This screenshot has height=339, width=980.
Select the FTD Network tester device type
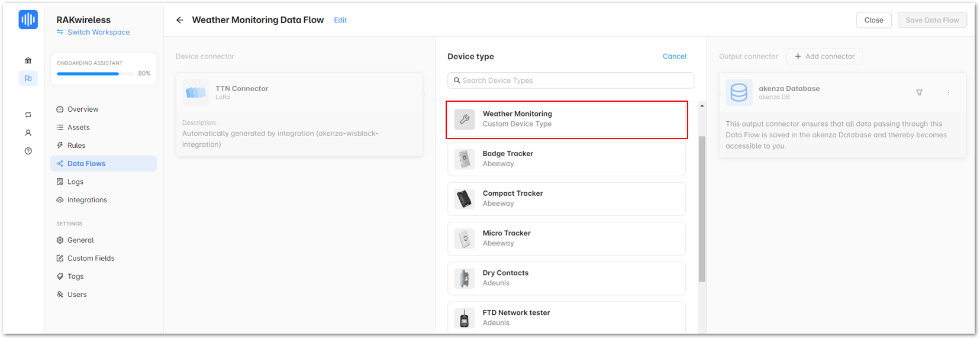coord(566,318)
